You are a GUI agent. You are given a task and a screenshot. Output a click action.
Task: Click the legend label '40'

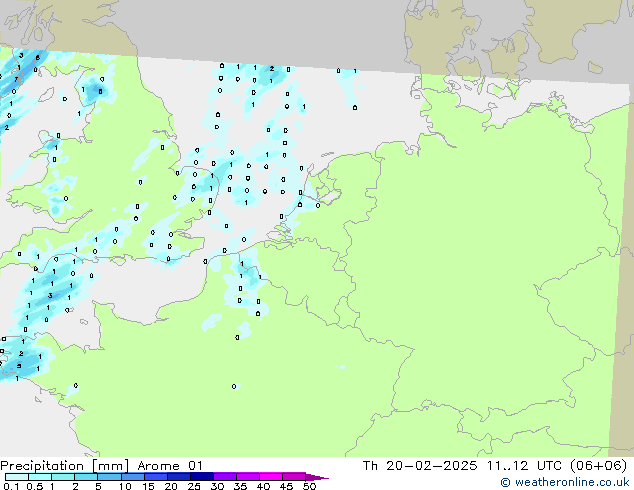[x=263, y=486]
